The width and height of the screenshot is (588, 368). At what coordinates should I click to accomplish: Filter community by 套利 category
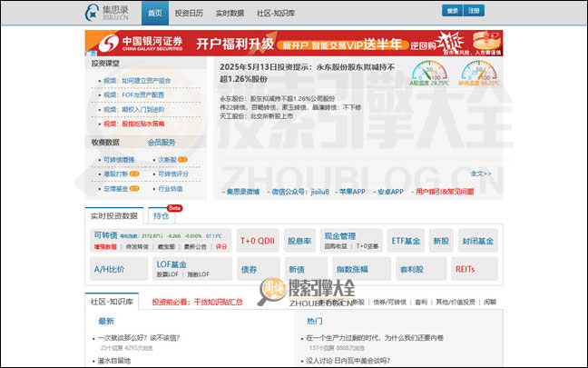point(421,302)
